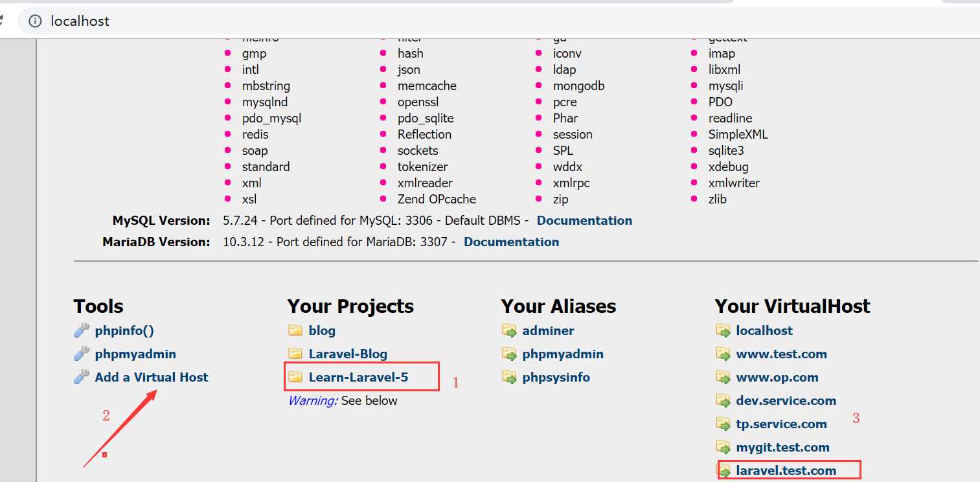Click the SimpleXML extension entry

tap(738, 134)
